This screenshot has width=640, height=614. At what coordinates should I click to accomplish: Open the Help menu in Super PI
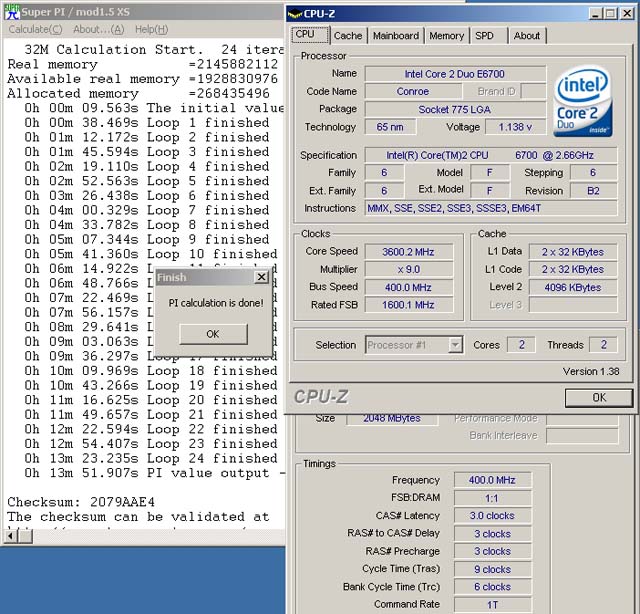point(151,29)
